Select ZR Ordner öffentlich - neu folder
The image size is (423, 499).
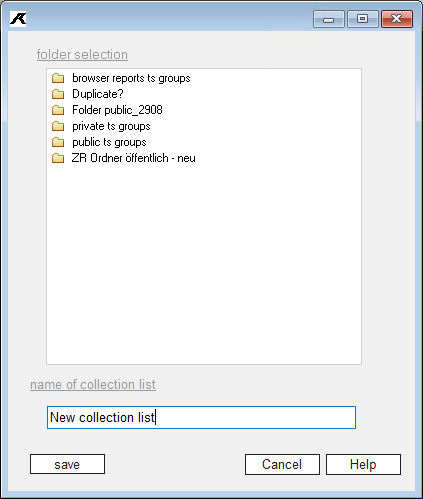coord(134,158)
